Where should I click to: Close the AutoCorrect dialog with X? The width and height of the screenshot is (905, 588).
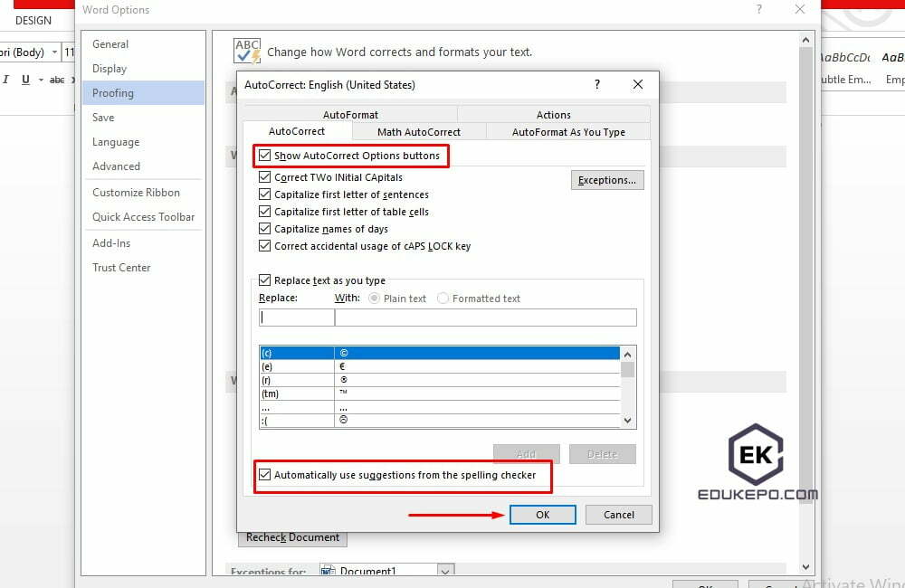(x=638, y=84)
